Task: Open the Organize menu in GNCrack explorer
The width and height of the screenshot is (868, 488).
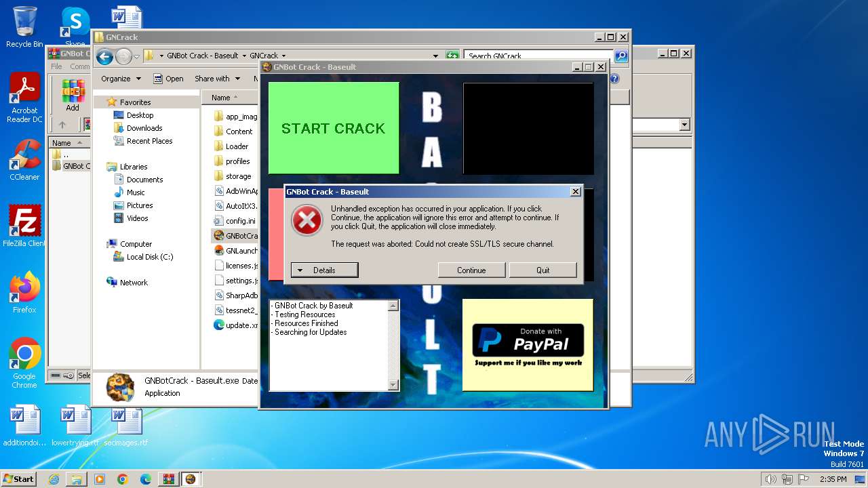Action: (121, 79)
